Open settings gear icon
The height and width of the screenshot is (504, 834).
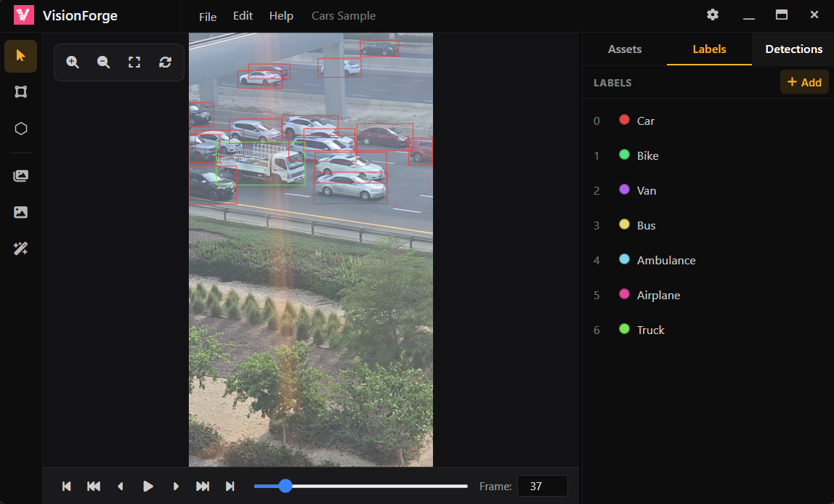point(713,15)
